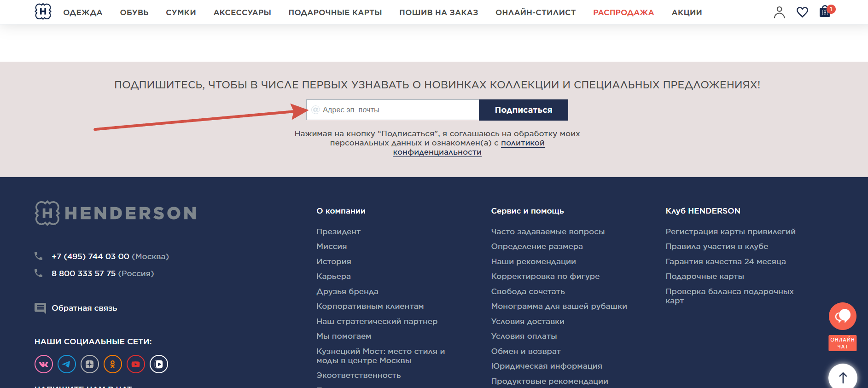Open the Odnoklassniki social icon
Screen dimensions: 868x388
(x=113, y=364)
